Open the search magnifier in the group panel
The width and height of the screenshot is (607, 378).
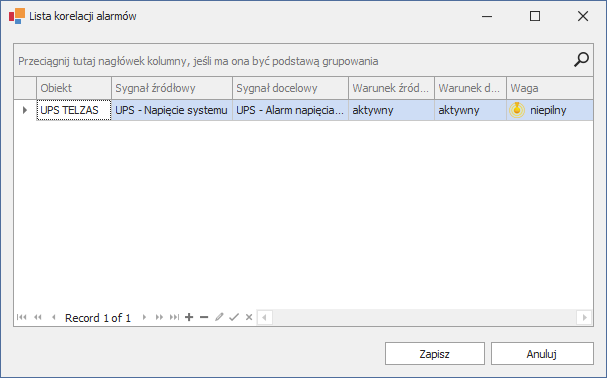581,60
